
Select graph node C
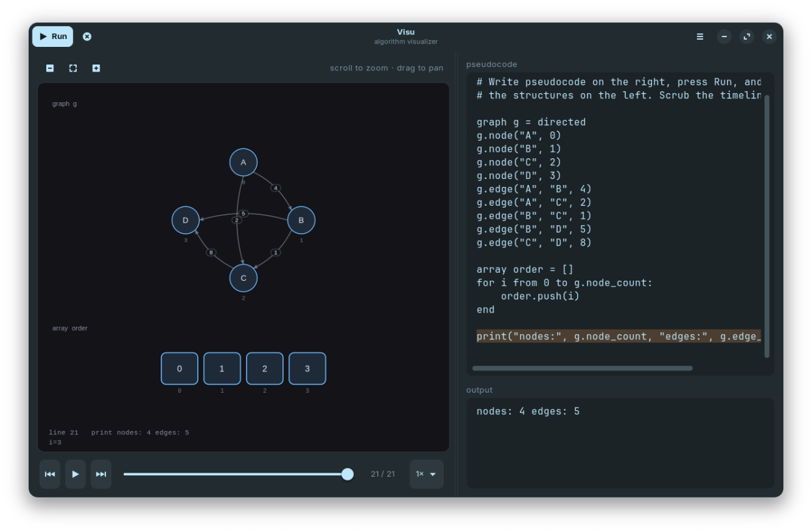click(243, 278)
